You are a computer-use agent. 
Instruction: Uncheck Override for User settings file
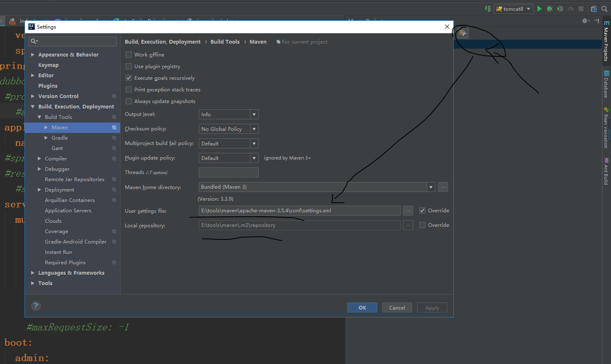[x=423, y=211]
